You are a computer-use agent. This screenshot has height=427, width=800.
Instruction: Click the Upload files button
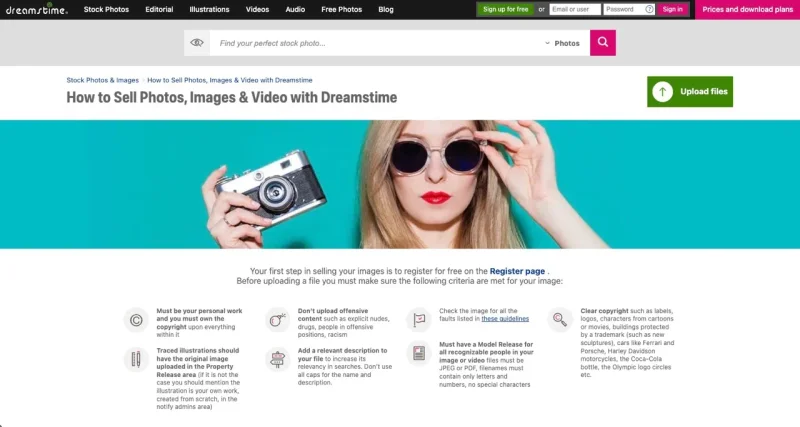click(x=690, y=92)
